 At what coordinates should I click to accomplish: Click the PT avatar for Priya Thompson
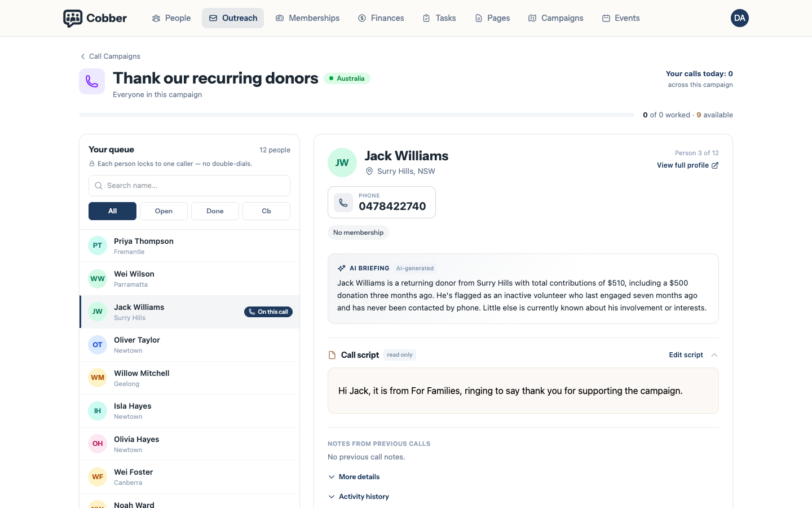[x=98, y=246]
